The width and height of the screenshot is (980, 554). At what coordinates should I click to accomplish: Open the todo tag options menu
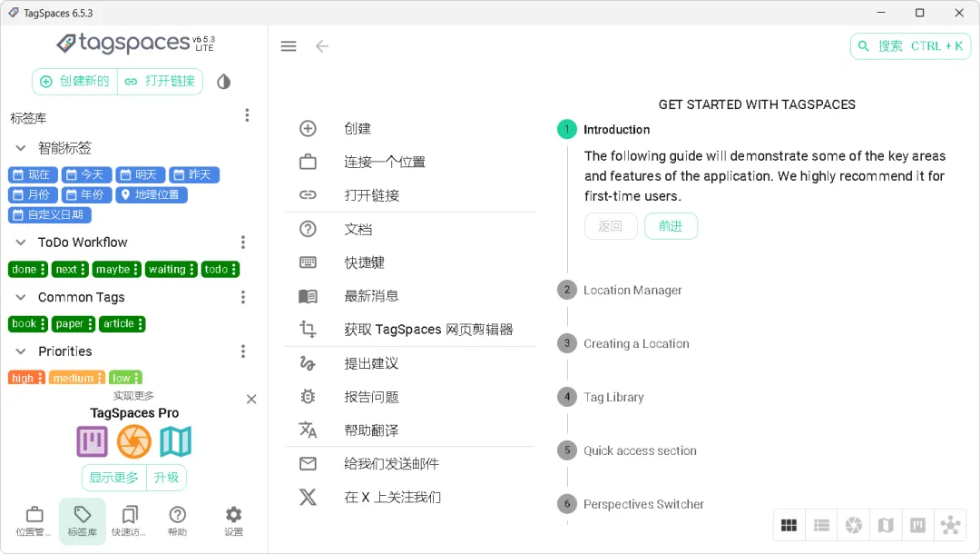point(234,270)
